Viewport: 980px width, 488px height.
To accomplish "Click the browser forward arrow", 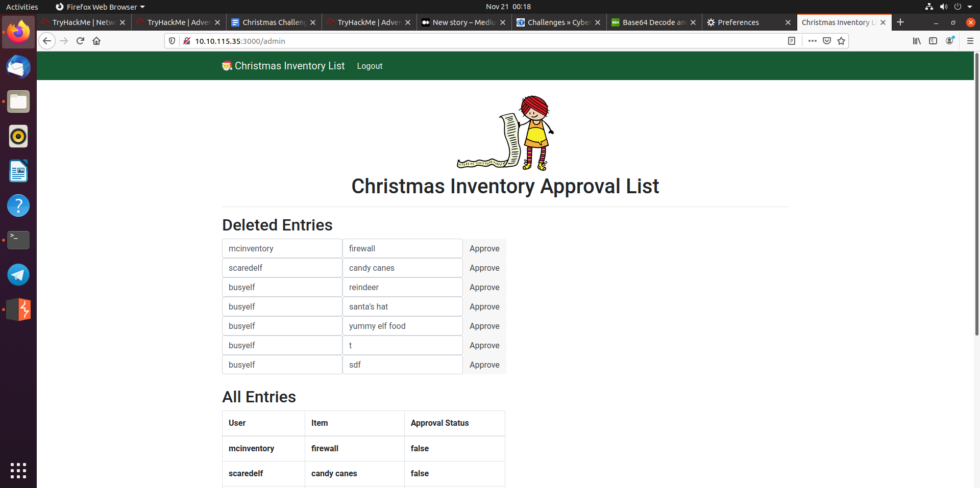I will [64, 41].
